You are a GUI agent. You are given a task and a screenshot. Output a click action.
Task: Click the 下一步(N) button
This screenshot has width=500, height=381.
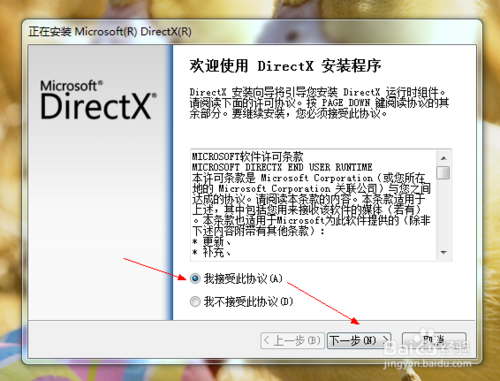[x=359, y=340]
